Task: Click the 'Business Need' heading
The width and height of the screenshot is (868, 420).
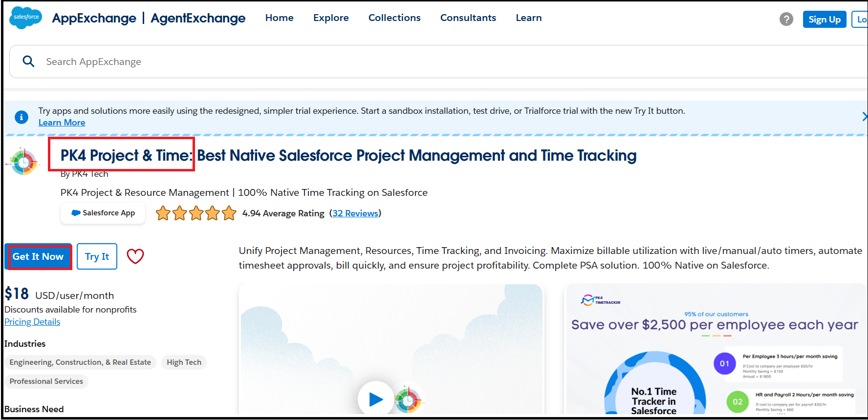Action: tap(34, 409)
